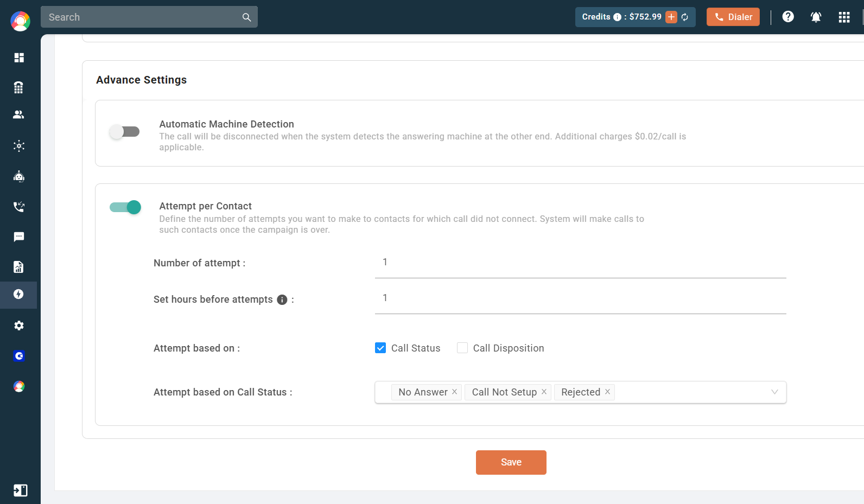Click the multicolor circle icon in sidebar
The width and height of the screenshot is (864, 504).
click(x=19, y=386)
